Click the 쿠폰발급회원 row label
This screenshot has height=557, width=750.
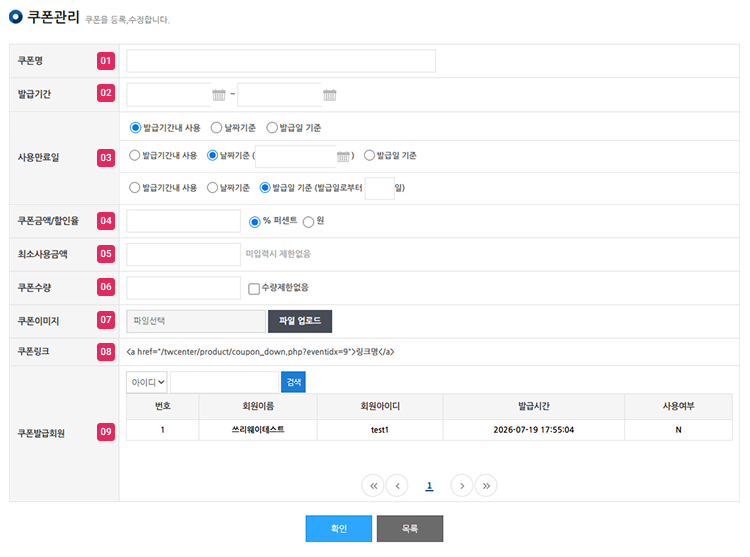pyautogui.click(x=41, y=433)
